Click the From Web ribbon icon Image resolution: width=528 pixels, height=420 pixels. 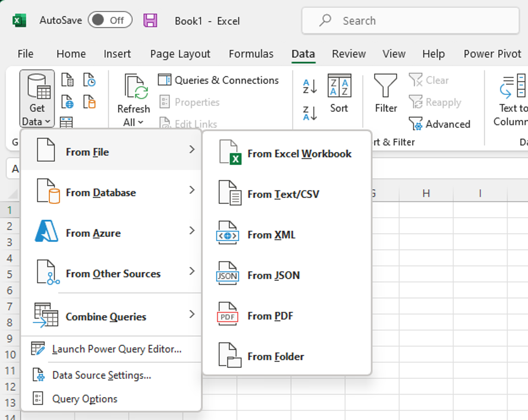pyautogui.click(x=67, y=102)
